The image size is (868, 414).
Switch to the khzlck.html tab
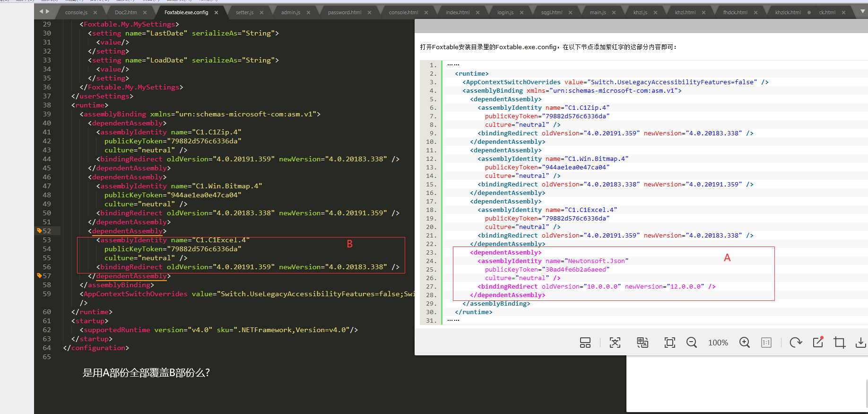pos(788,13)
